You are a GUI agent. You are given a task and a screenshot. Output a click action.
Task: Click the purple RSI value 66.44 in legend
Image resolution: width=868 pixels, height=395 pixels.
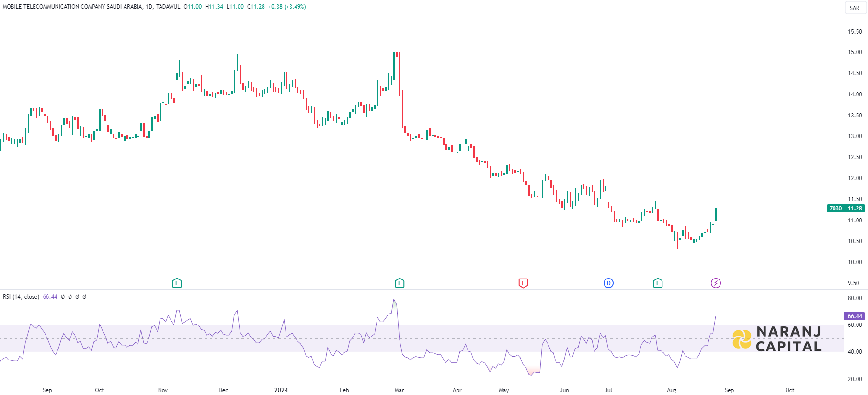point(50,297)
